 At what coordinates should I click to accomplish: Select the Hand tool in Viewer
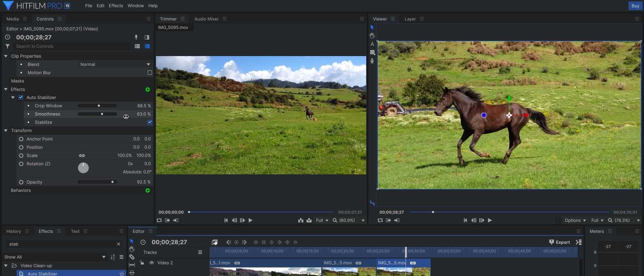pyautogui.click(x=372, y=36)
